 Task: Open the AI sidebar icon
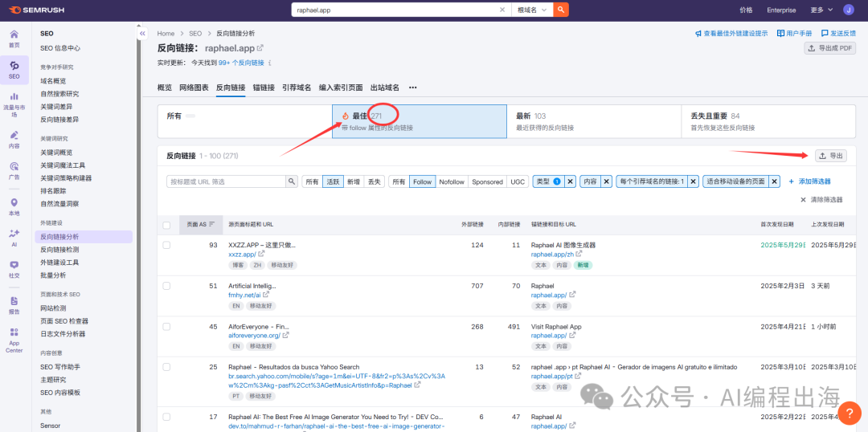pyautogui.click(x=14, y=237)
